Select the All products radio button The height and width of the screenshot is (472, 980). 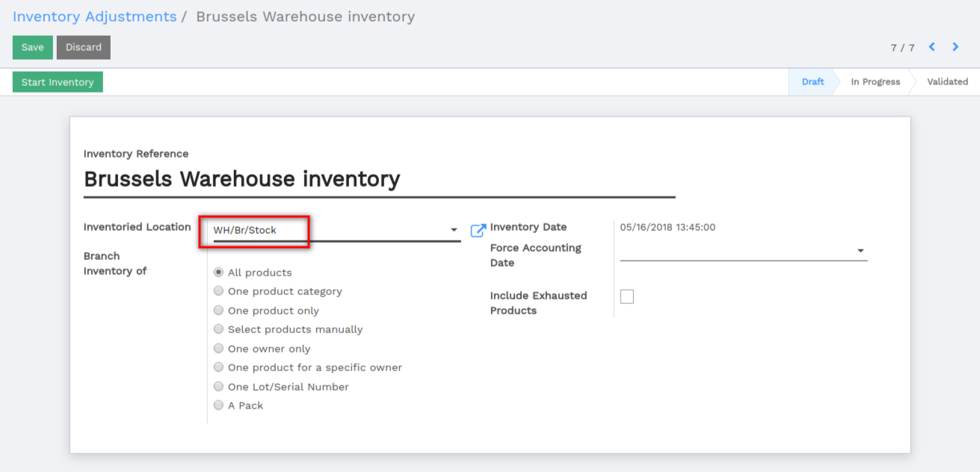218,273
